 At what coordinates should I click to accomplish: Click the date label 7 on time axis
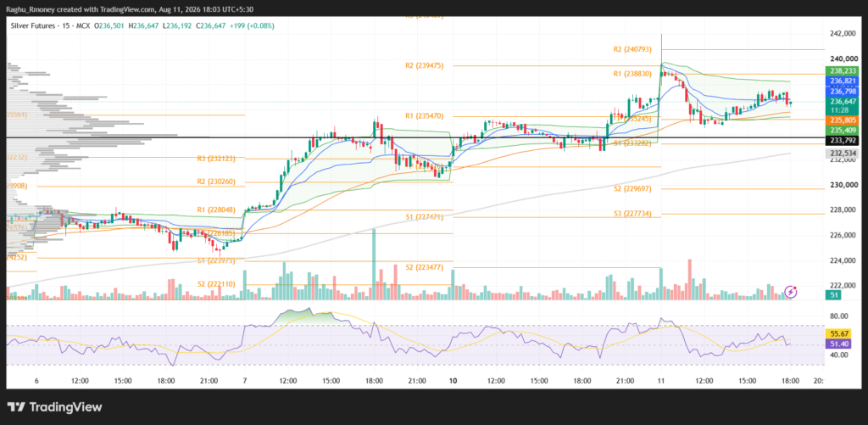tap(245, 381)
